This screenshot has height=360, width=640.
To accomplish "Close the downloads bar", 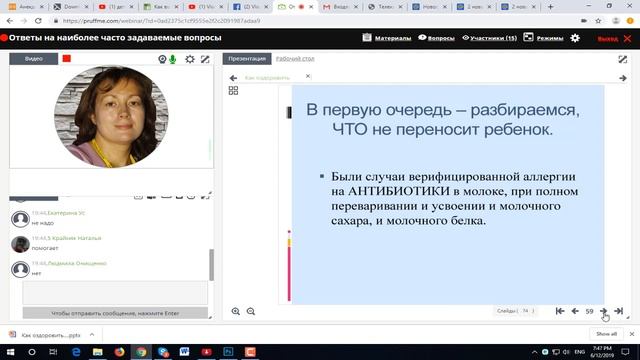I will [x=632, y=334].
